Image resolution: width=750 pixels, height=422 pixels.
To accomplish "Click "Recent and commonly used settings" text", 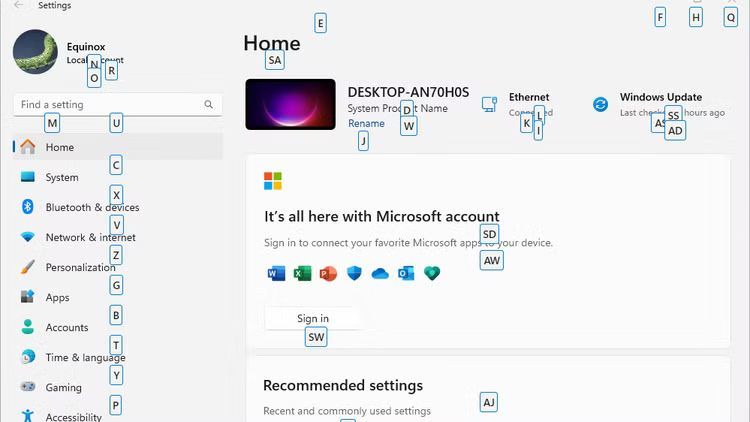I will [x=347, y=411].
